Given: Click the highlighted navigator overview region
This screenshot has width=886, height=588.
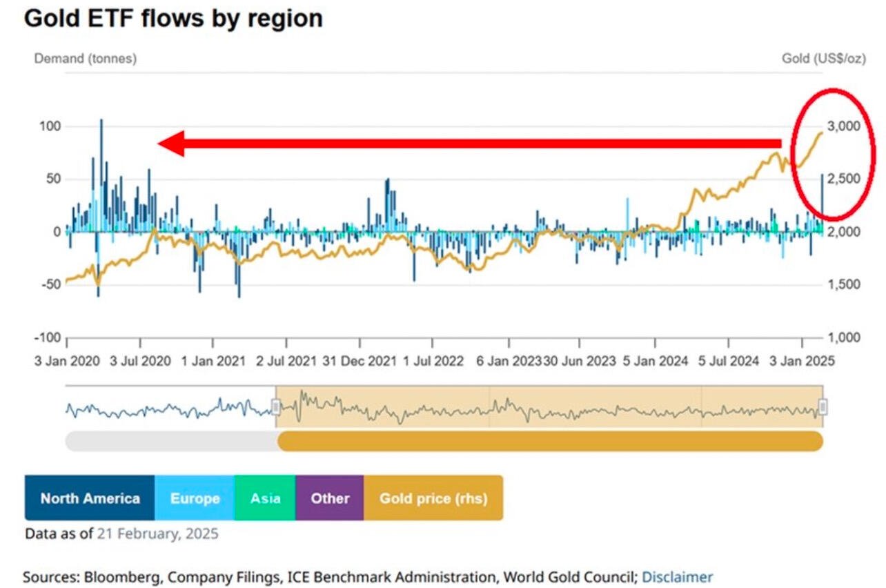Looking at the screenshot, I should (x=549, y=406).
